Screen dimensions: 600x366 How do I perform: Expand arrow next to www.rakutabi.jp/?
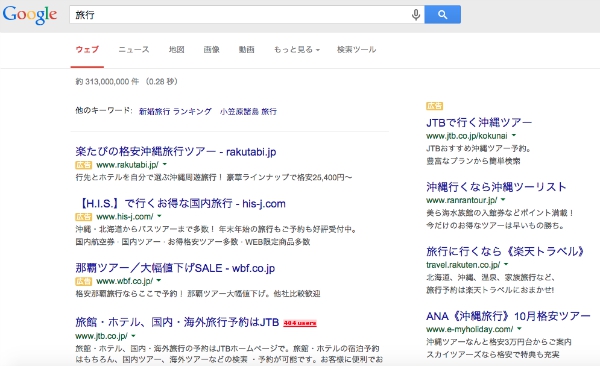point(165,164)
